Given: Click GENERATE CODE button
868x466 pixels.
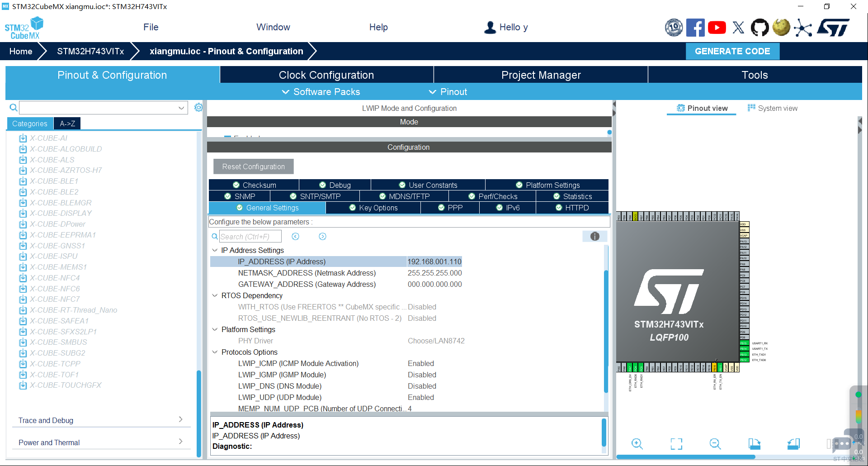Looking at the screenshot, I should [732, 51].
